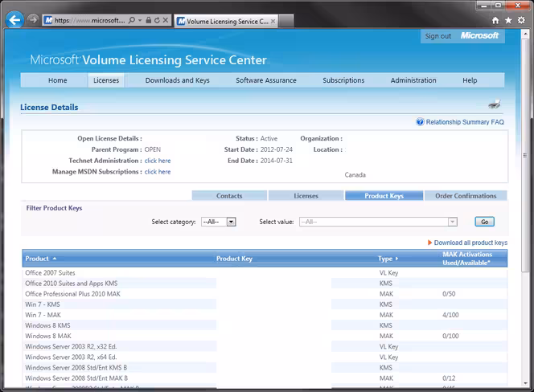Viewport: 534px width, 392px height.
Task: Open the browser tools gear icon
Action: pyautogui.click(x=521, y=20)
